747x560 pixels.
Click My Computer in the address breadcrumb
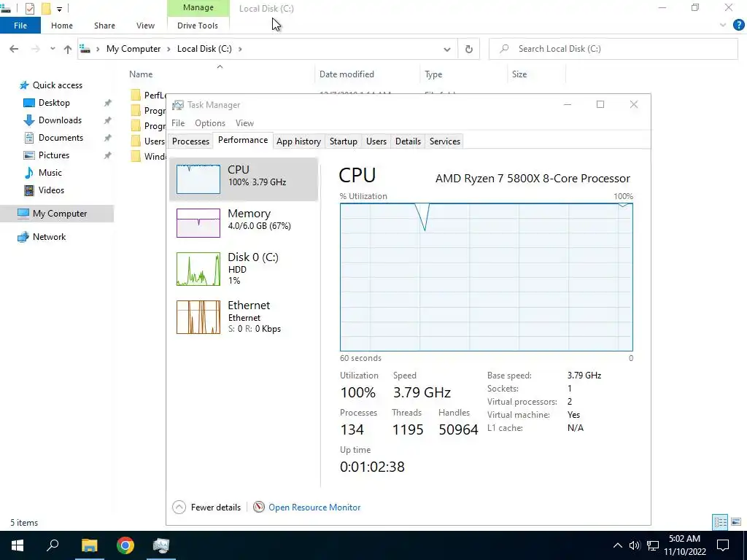click(133, 49)
